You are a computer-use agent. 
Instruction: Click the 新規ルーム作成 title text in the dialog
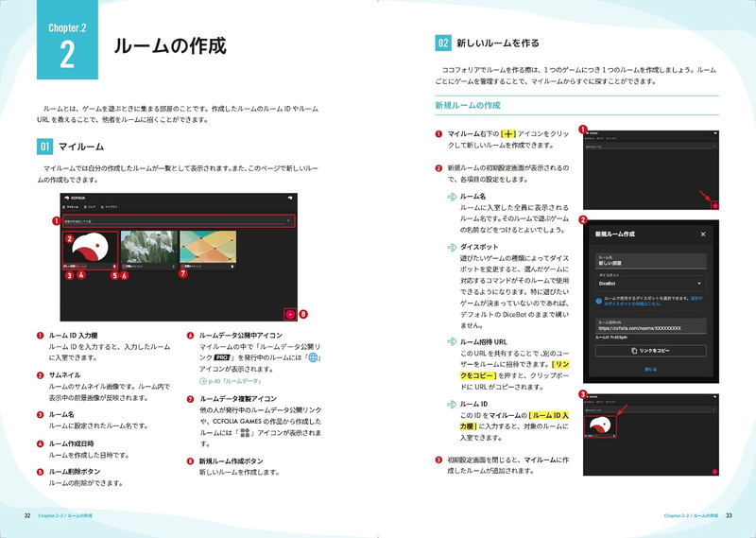pos(615,234)
